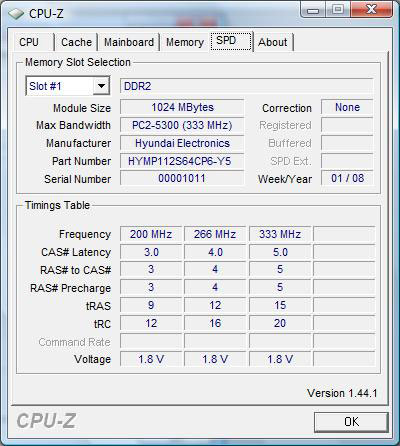
Task: Click the RAS# Precharge label
Action: coord(70,288)
